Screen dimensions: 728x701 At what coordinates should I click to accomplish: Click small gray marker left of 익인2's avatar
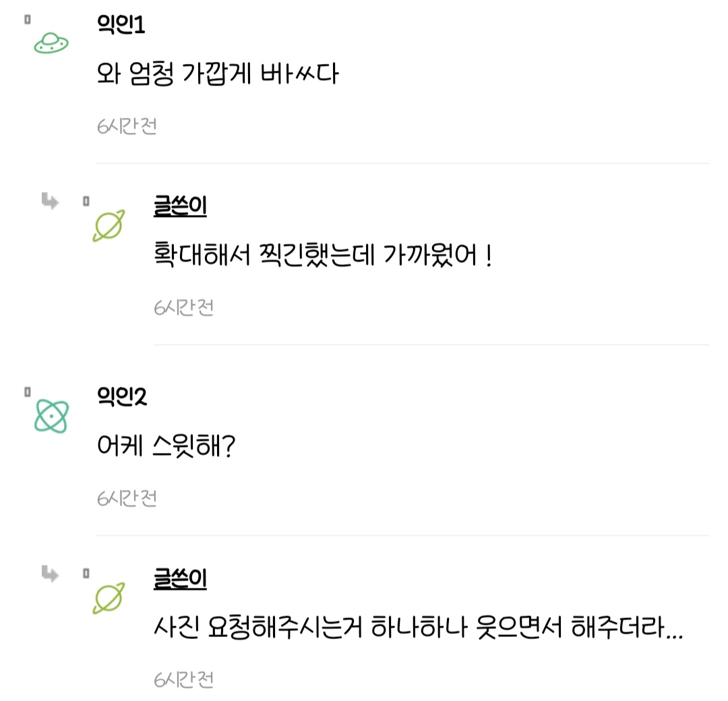tap(28, 391)
